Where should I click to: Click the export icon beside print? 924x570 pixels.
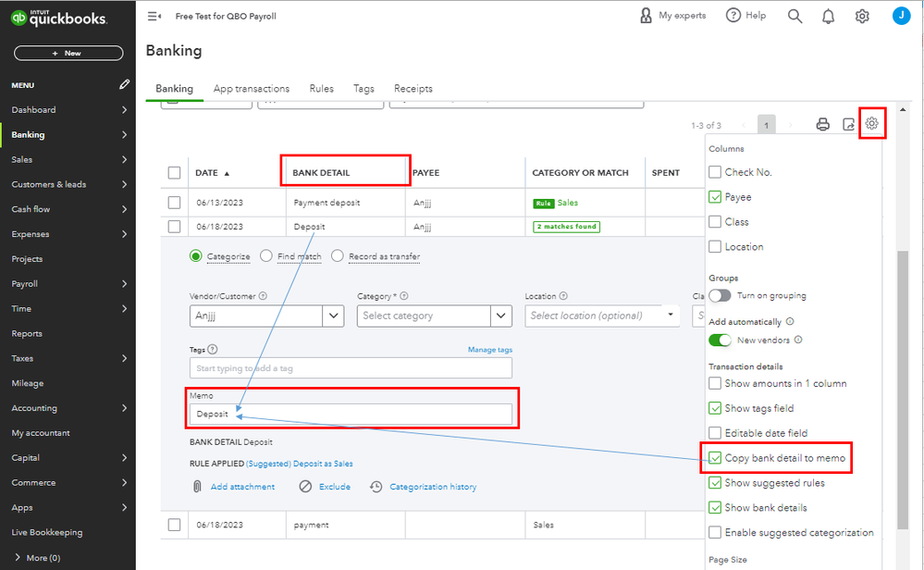tap(848, 125)
